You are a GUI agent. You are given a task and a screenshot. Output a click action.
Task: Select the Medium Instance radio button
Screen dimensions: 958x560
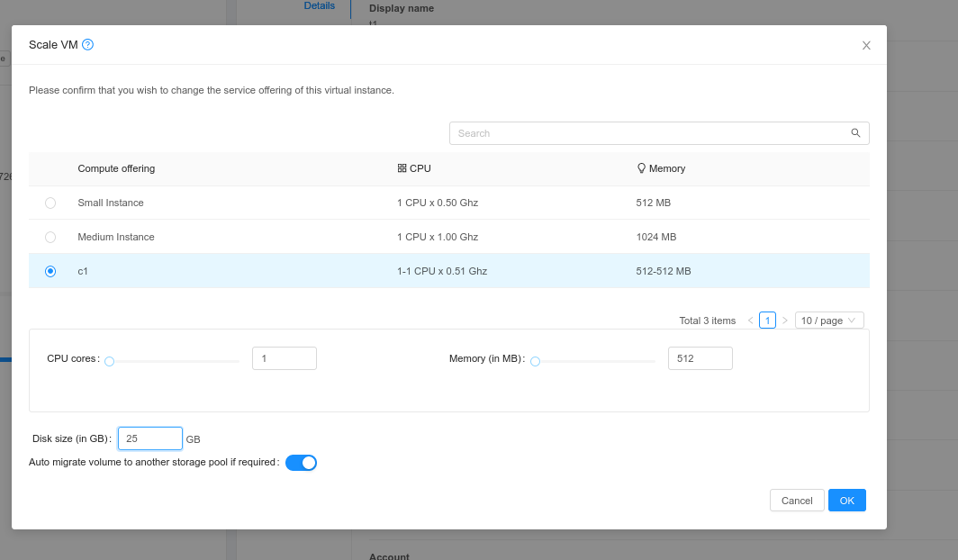[50, 237]
